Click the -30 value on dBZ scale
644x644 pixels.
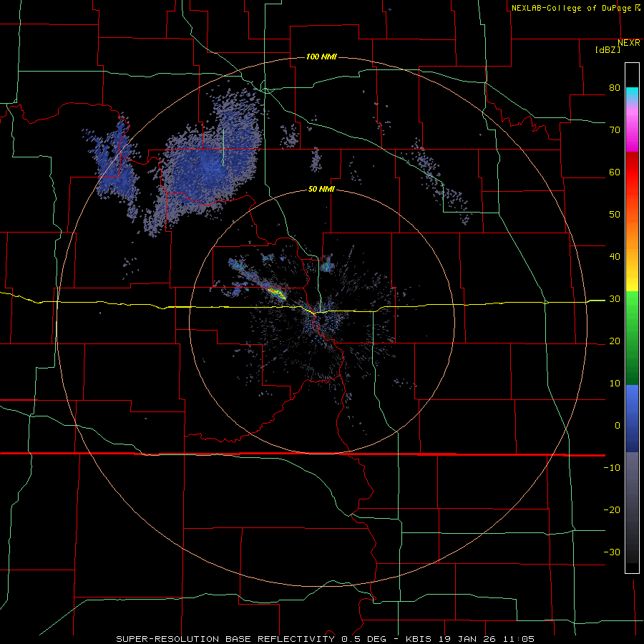(612, 552)
